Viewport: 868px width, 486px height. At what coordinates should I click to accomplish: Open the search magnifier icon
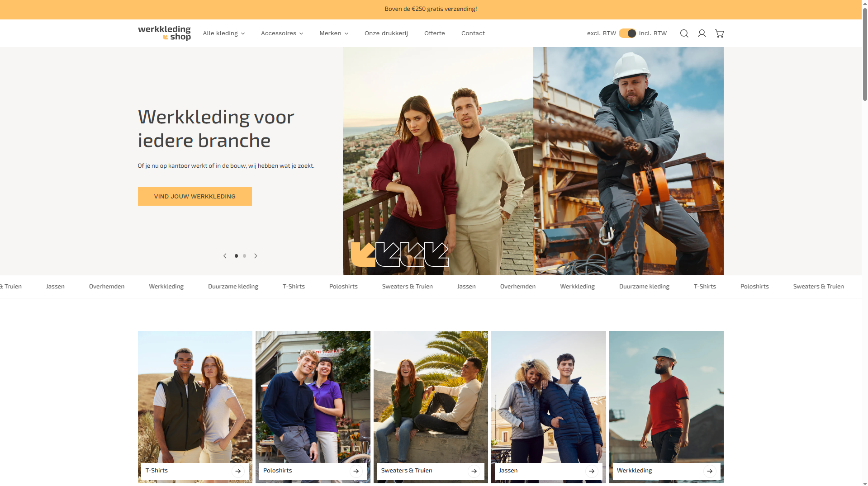tap(684, 33)
